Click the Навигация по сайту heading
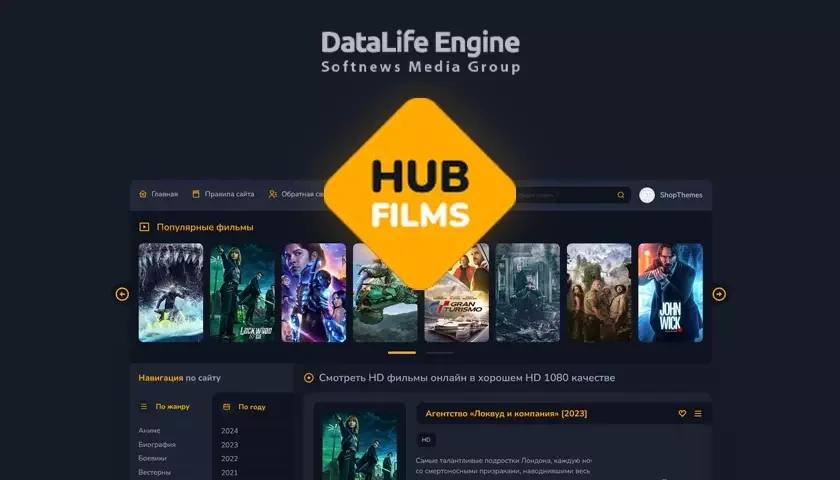 pyautogui.click(x=179, y=378)
